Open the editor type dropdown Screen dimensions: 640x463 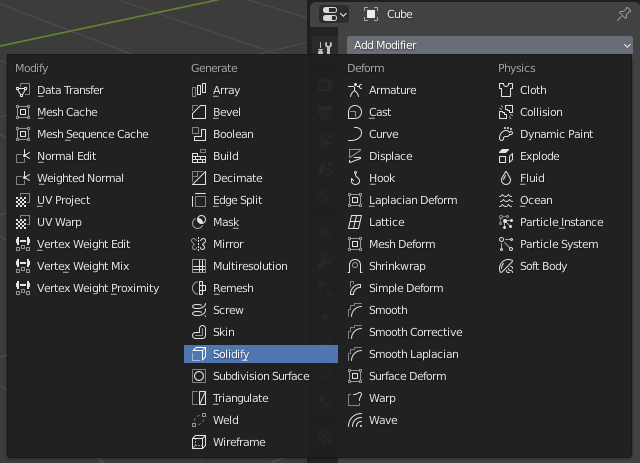pos(334,14)
